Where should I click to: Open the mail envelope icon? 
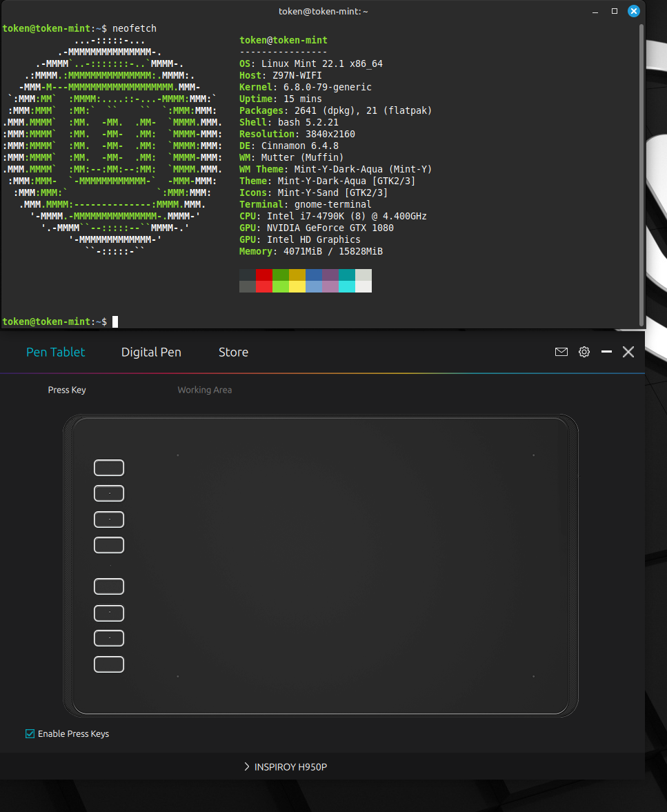(x=561, y=352)
